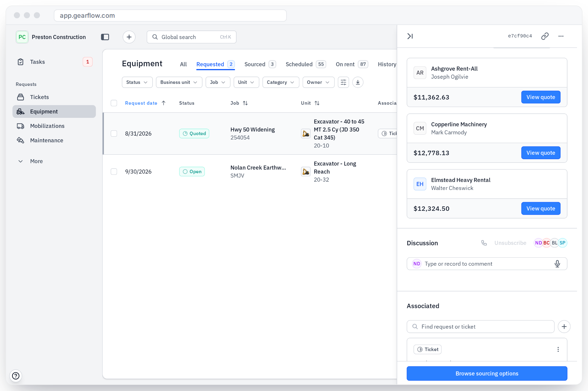Click the comment input box

487,264
